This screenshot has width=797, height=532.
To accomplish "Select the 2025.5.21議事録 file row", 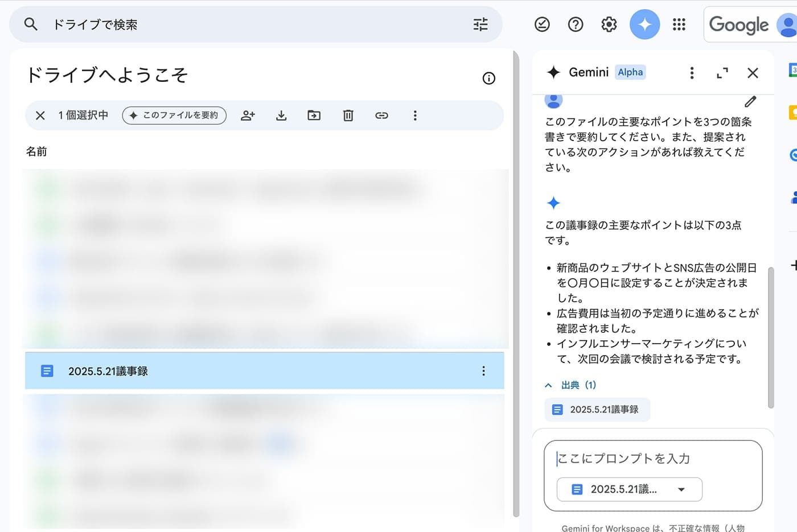I will [264, 371].
